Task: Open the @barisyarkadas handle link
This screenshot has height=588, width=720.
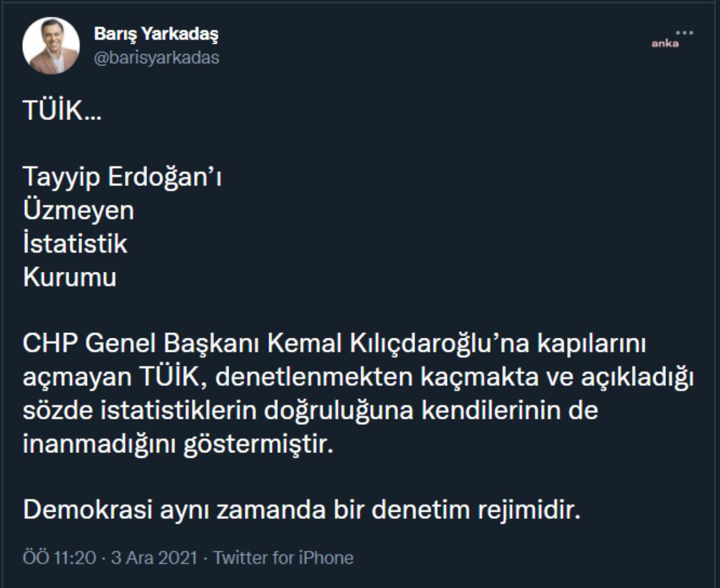Action: pyautogui.click(x=157, y=58)
